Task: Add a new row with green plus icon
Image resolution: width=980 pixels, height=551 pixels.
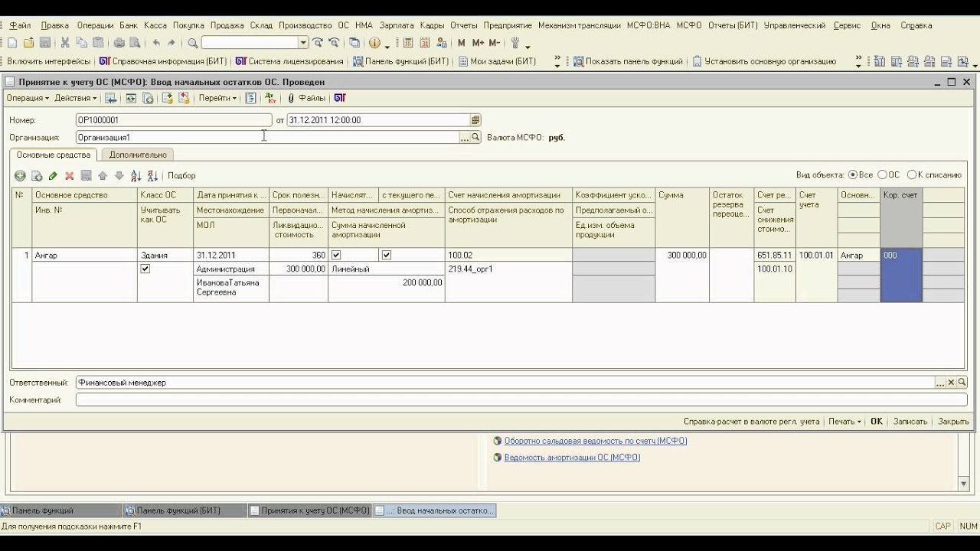Action: (x=21, y=176)
